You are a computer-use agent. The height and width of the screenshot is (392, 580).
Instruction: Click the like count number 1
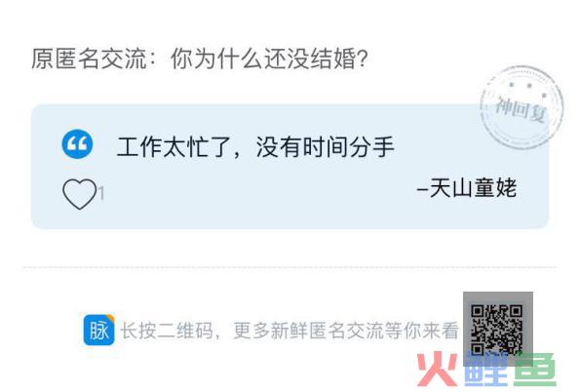101,193
